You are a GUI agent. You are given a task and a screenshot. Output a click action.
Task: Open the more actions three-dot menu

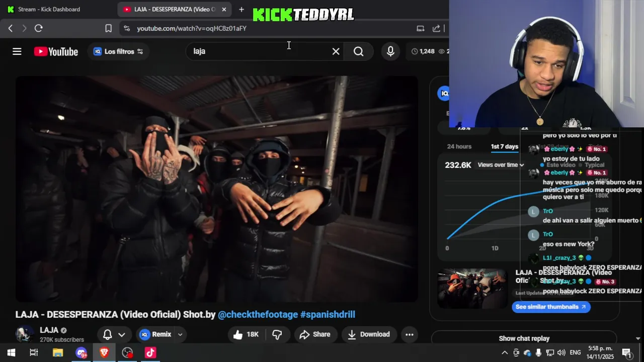(x=410, y=334)
